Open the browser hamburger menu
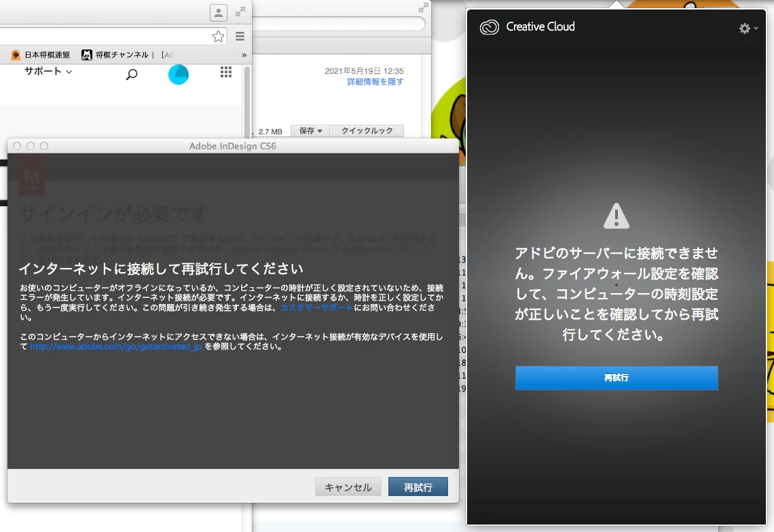The image size is (774, 532). pyautogui.click(x=240, y=36)
